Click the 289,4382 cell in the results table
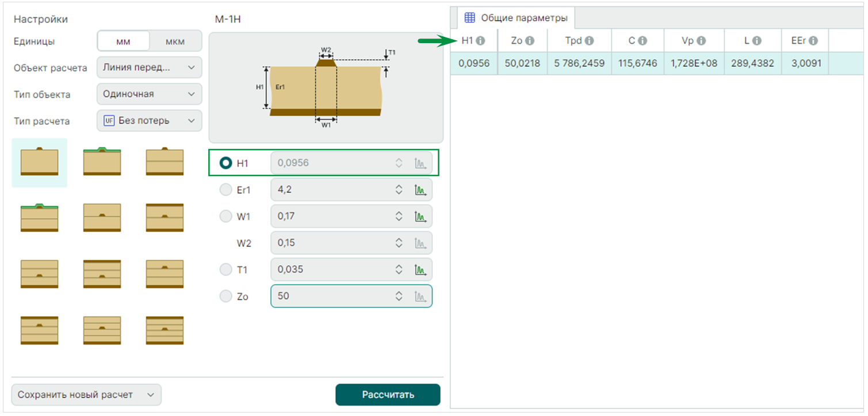This screenshot has width=868, height=416. 752,63
